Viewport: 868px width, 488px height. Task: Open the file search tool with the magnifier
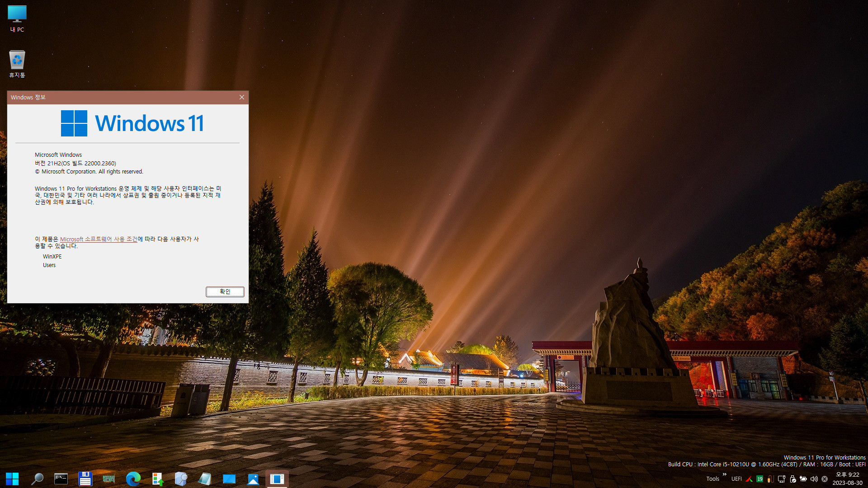181,479
